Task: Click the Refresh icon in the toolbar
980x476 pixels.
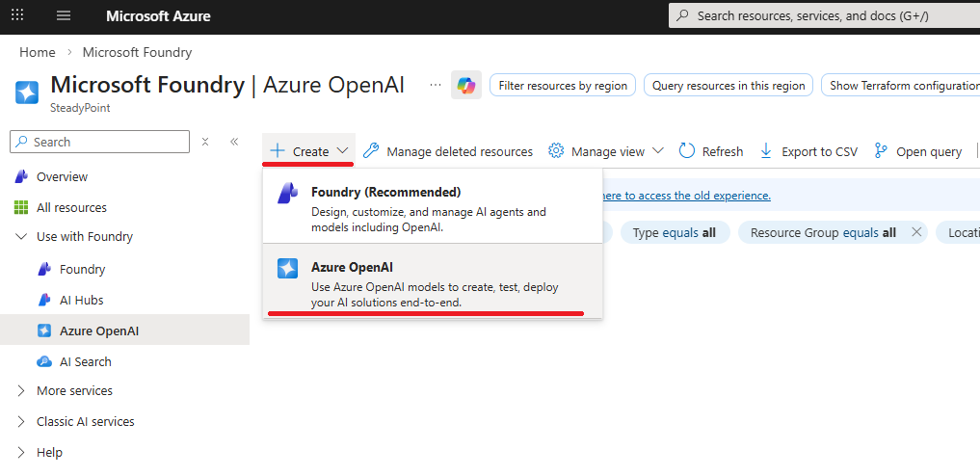Action: [x=687, y=151]
